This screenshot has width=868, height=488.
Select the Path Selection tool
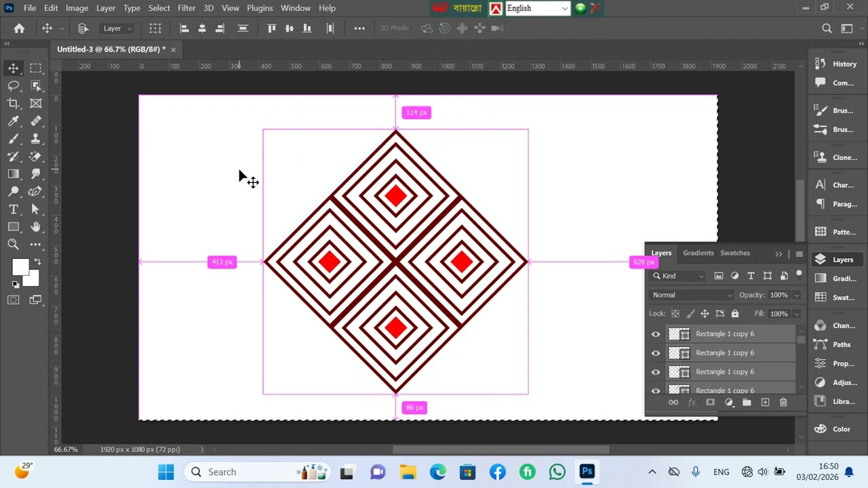[x=36, y=209]
